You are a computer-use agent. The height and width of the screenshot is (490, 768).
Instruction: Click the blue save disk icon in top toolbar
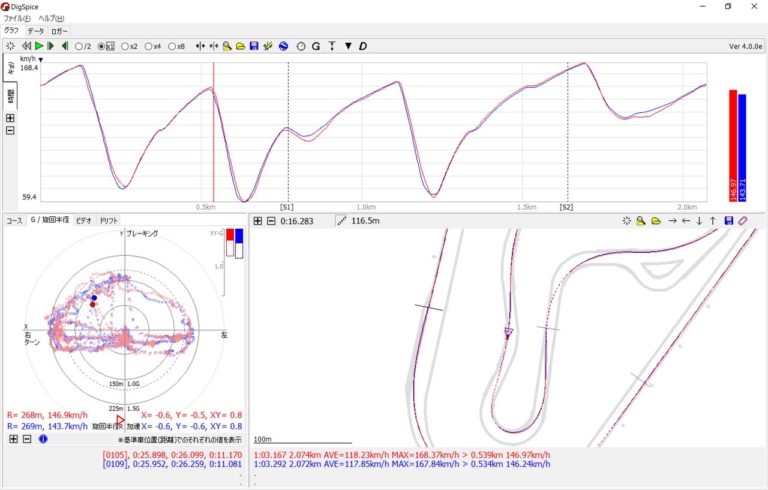tap(254, 46)
